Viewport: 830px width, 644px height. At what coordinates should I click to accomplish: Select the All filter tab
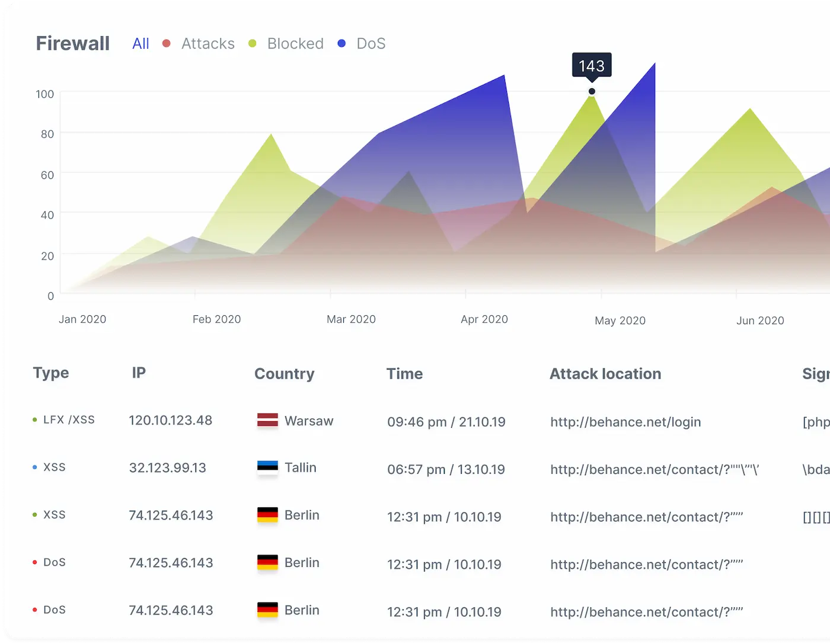click(141, 44)
